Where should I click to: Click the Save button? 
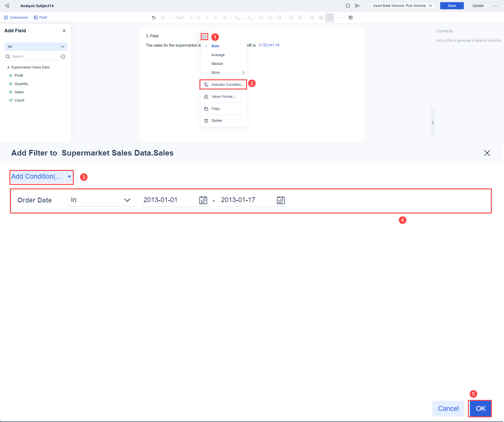click(x=451, y=5)
